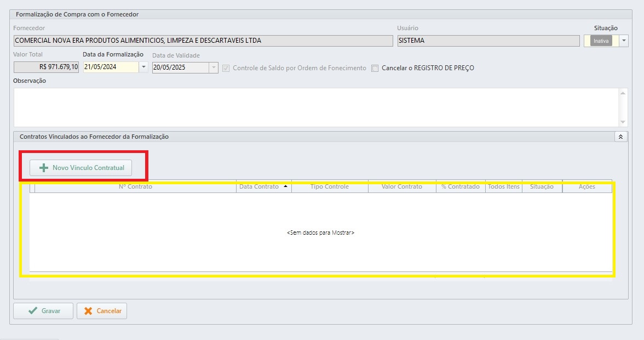644x340 pixels.
Task: Click the % Contratado column header
Action: (460, 187)
